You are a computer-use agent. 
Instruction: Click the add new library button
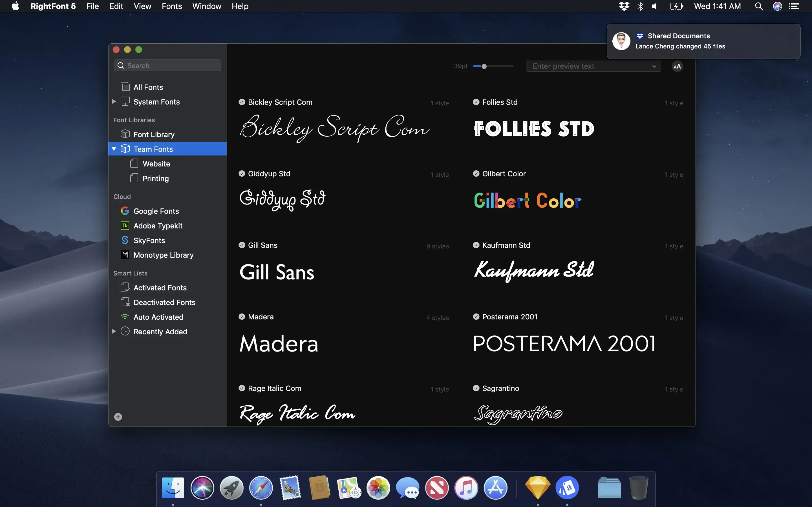(x=118, y=417)
